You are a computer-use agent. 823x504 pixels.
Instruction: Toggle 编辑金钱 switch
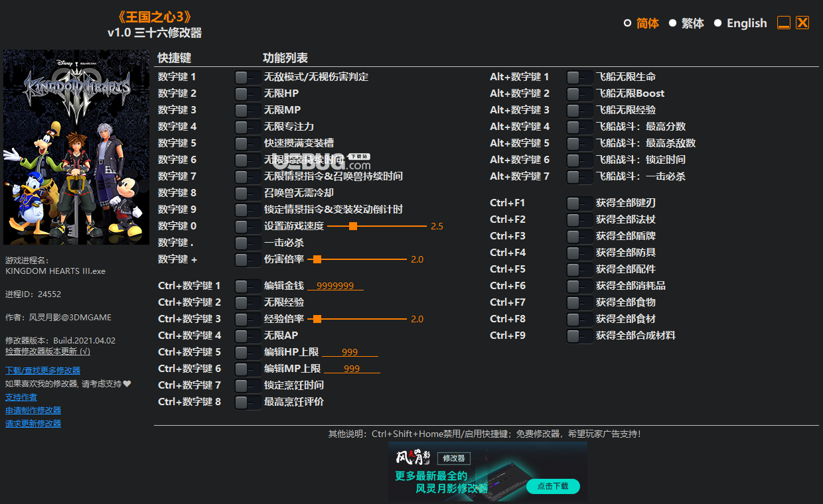(x=248, y=286)
